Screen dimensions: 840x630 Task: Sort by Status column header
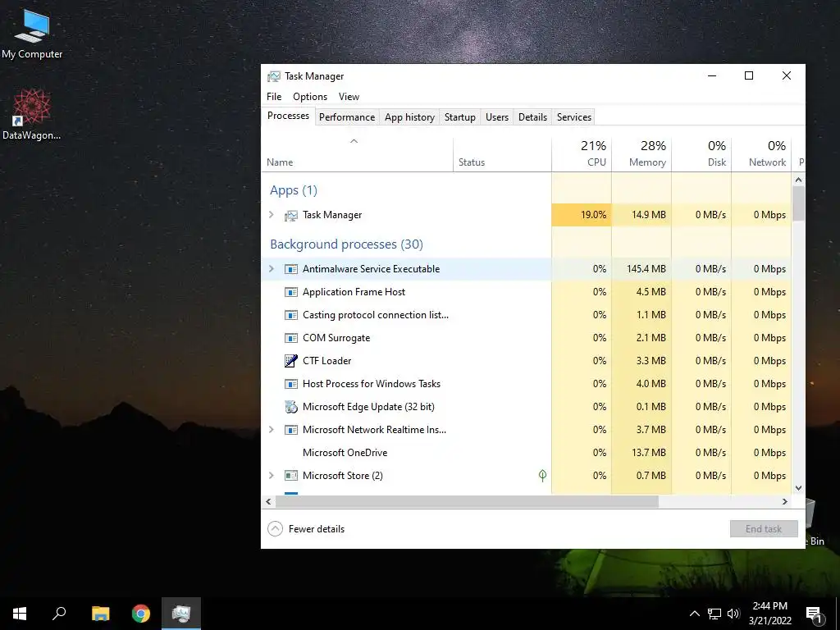click(502, 155)
